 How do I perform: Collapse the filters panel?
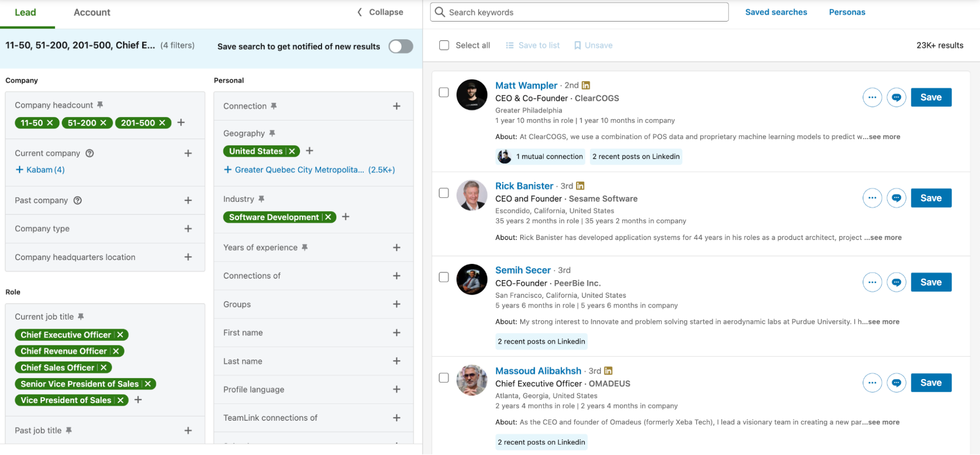pyautogui.click(x=380, y=12)
